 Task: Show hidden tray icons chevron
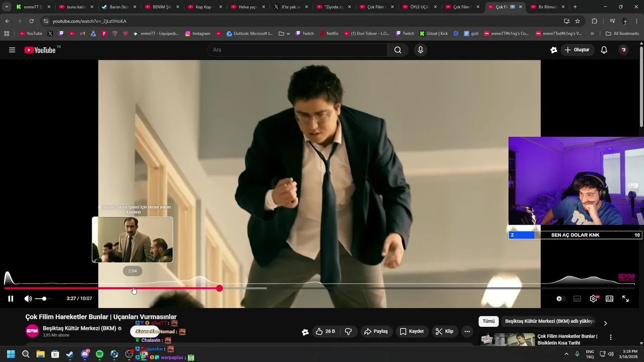click(567, 354)
